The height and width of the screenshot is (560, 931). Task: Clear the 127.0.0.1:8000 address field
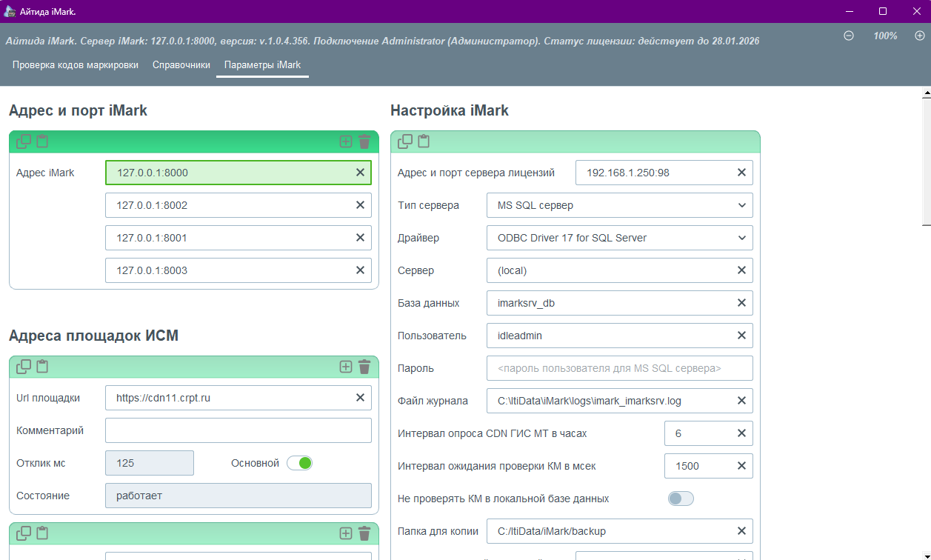[x=360, y=173]
